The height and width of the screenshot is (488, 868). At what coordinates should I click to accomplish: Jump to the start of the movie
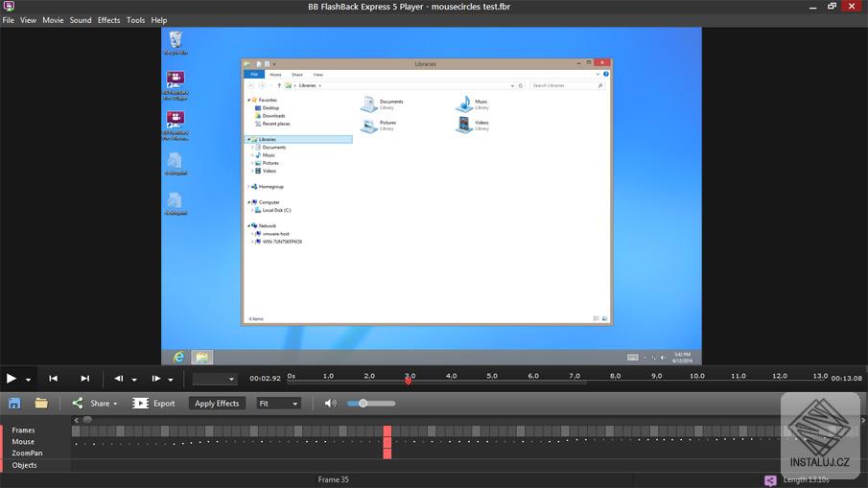[x=53, y=379]
